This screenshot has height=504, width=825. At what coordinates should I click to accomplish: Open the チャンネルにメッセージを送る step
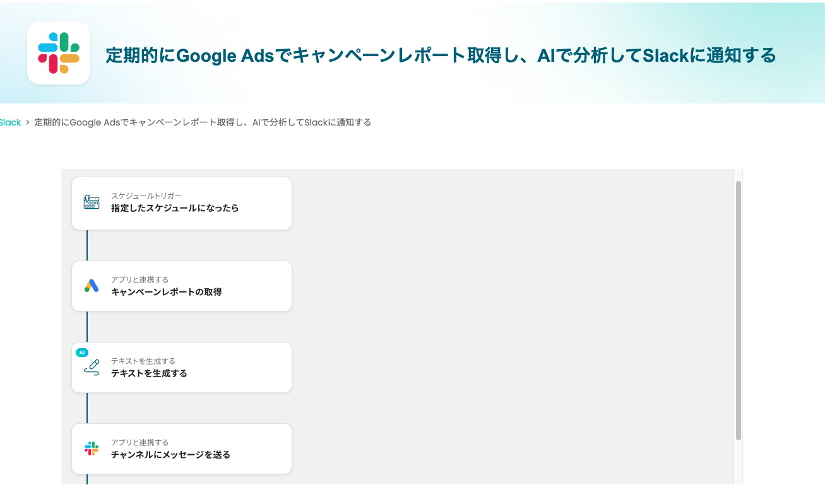coord(170,455)
